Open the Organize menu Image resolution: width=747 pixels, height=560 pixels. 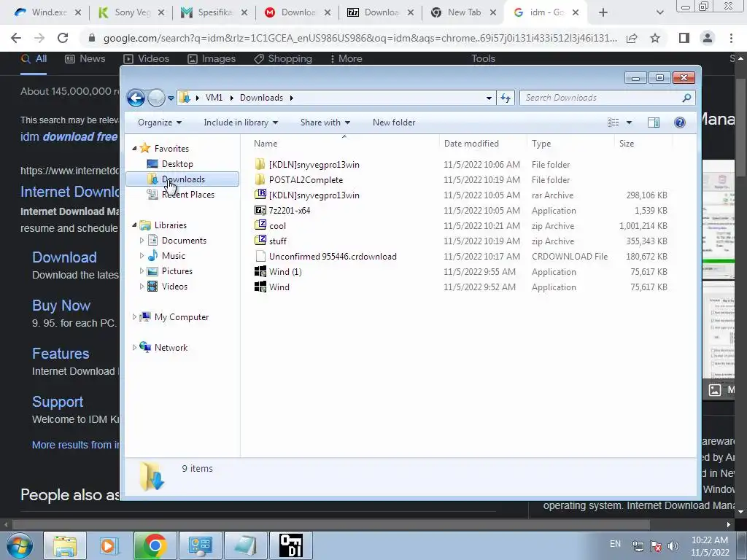tap(160, 122)
